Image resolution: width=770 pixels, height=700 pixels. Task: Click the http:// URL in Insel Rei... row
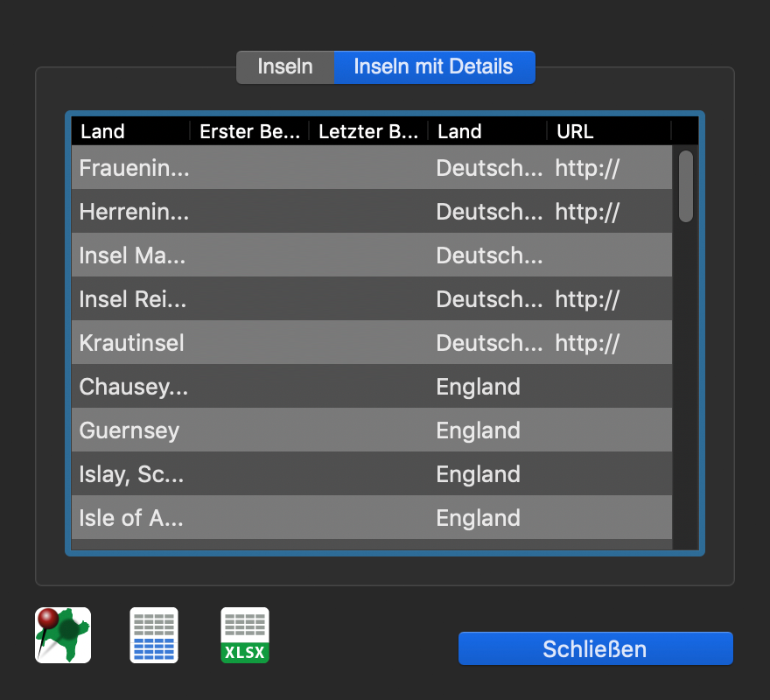587,299
